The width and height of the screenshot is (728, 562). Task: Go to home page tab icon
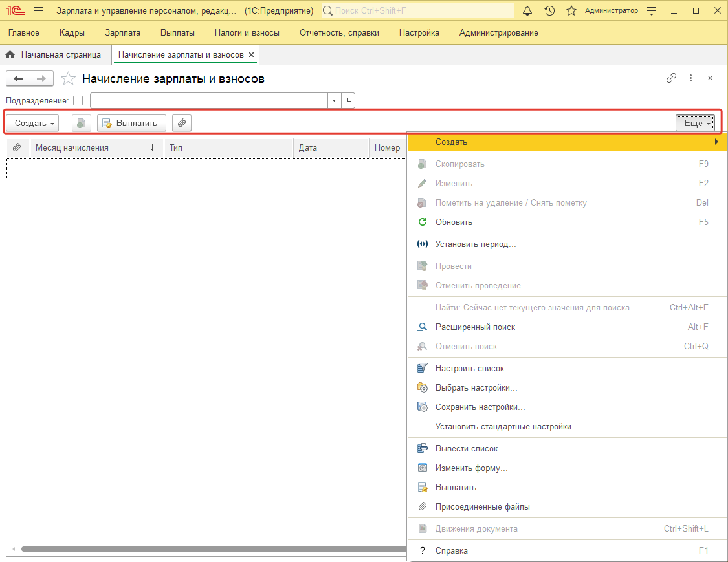point(10,55)
